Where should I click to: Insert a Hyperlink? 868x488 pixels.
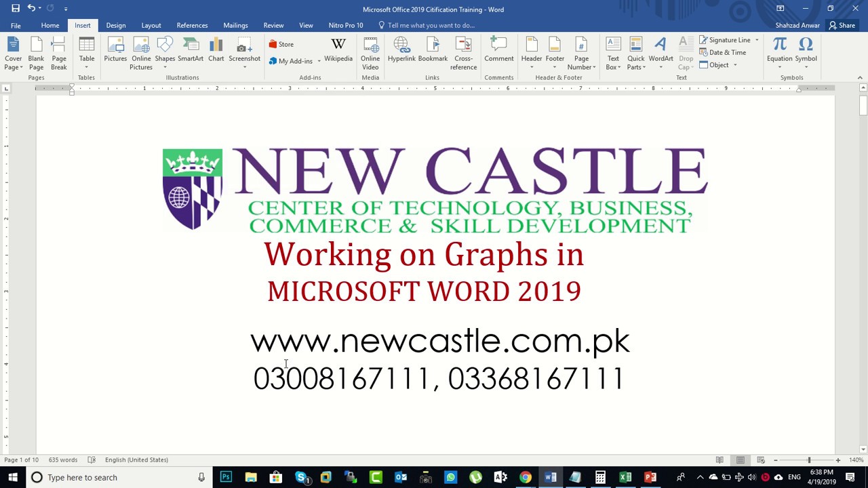coord(401,51)
